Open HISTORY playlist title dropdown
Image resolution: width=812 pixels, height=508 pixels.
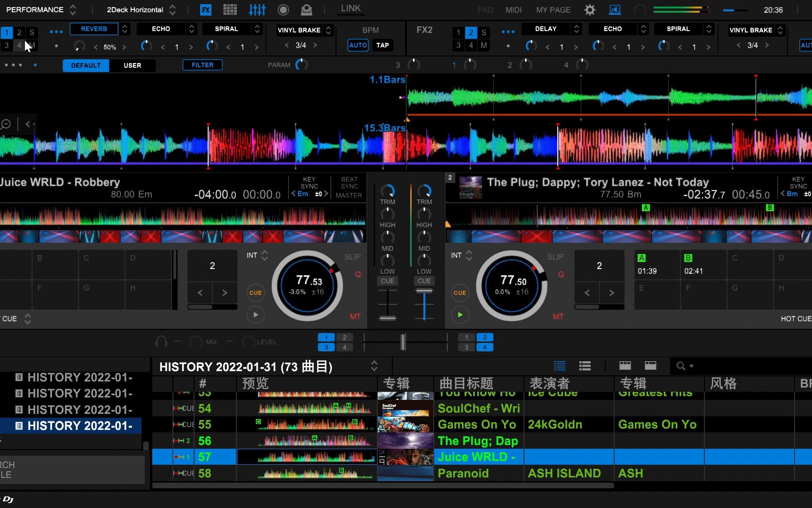point(374,366)
